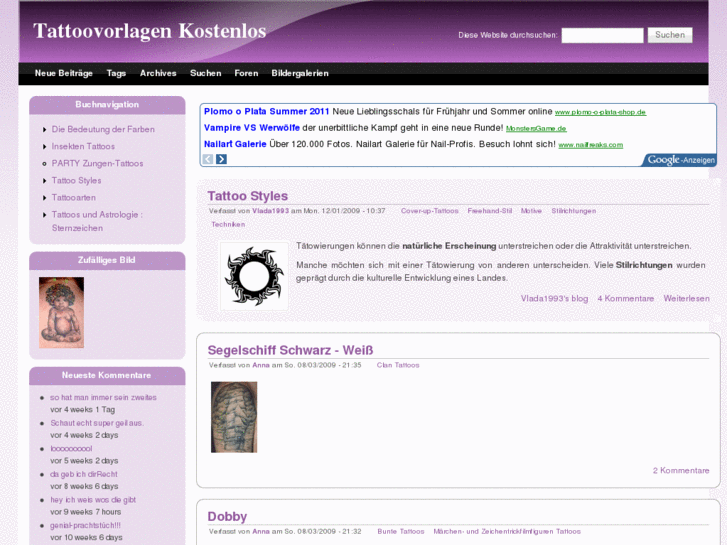
Task: View the random baby tattoo image
Action: (x=62, y=313)
